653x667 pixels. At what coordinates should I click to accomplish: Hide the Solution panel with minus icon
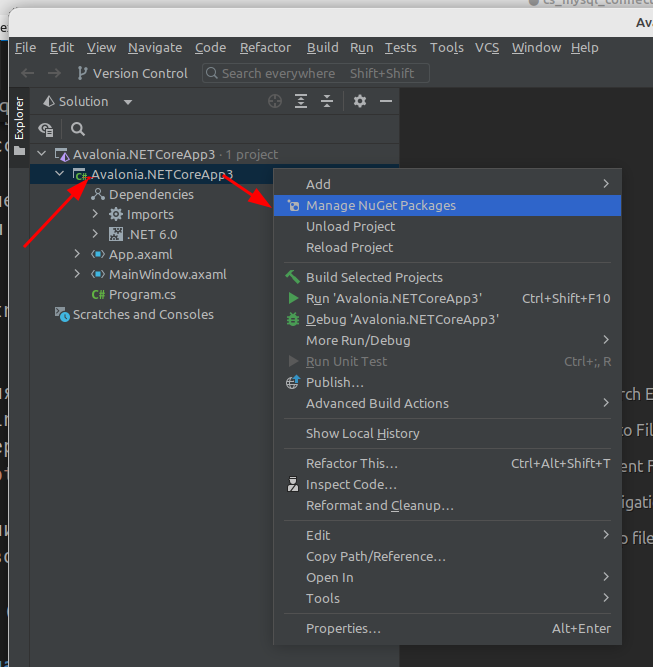click(x=386, y=101)
